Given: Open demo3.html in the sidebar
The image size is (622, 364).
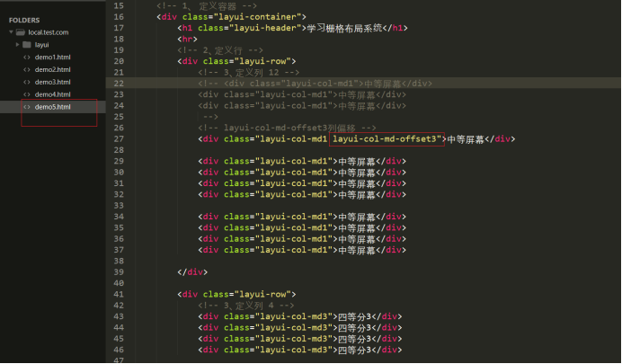Looking at the screenshot, I should click(x=52, y=82).
